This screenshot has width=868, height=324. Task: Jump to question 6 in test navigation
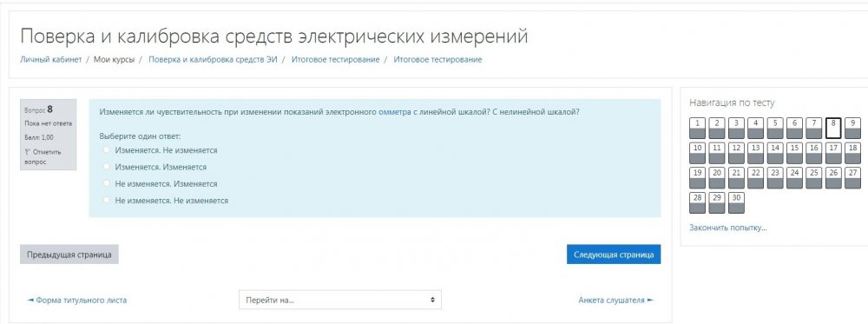tap(794, 128)
